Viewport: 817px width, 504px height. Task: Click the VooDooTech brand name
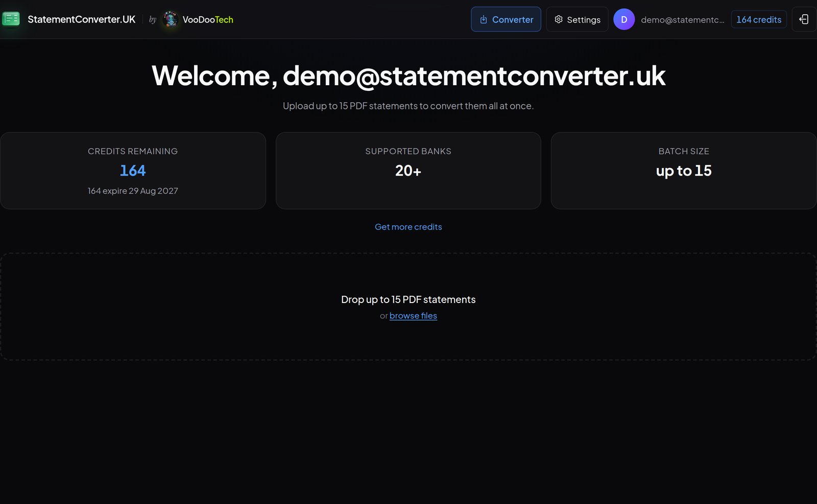208,19
